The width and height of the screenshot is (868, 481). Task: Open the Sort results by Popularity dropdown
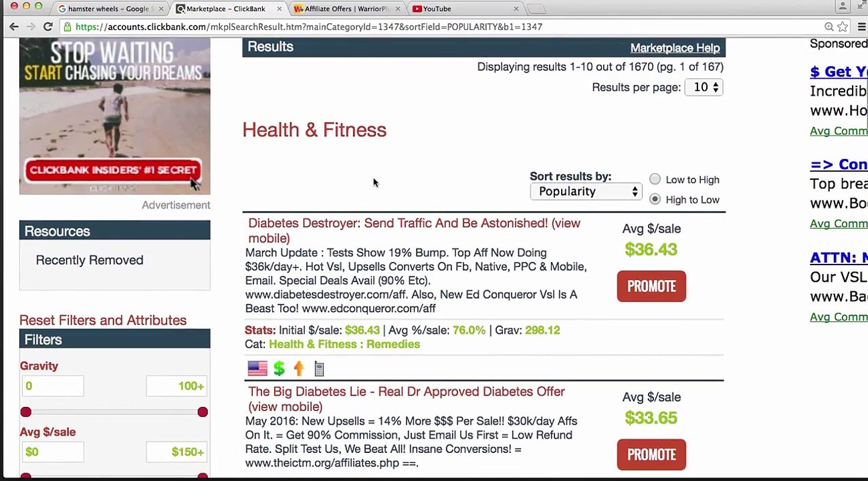tap(586, 192)
